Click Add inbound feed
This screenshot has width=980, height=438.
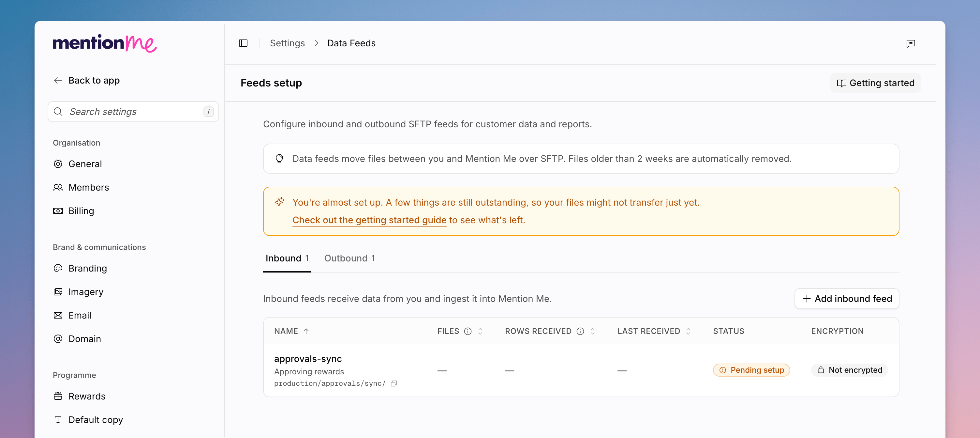coord(846,299)
